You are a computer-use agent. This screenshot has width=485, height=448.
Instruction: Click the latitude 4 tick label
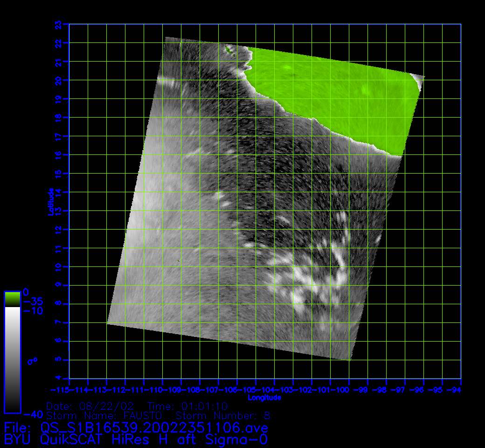tap(58, 378)
